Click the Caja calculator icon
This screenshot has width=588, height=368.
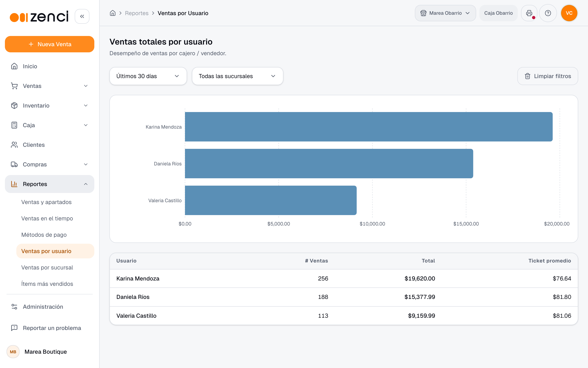click(x=14, y=125)
